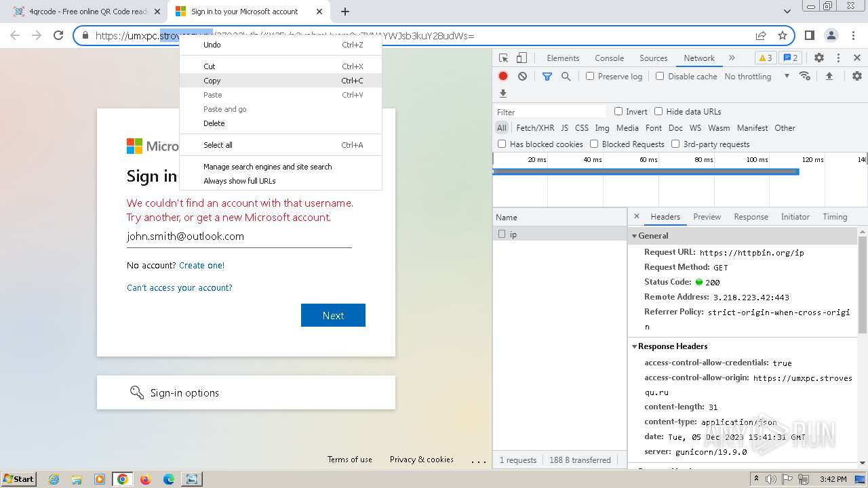Open the Windows Start button

coord(19,479)
